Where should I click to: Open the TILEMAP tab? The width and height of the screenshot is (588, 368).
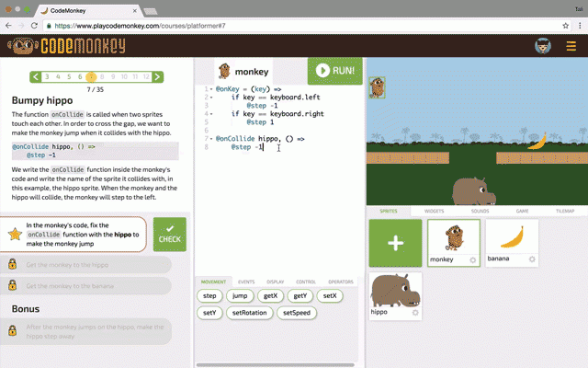(x=565, y=211)
